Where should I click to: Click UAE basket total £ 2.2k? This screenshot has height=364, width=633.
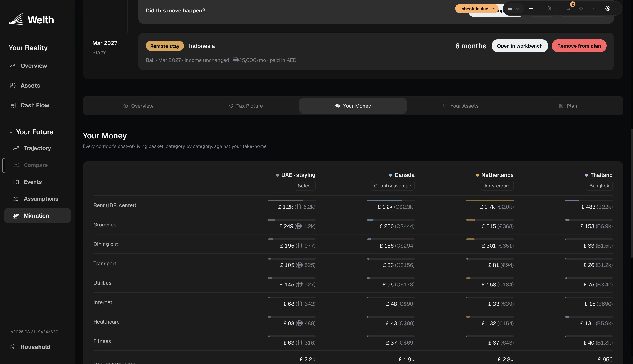[307, 359]
